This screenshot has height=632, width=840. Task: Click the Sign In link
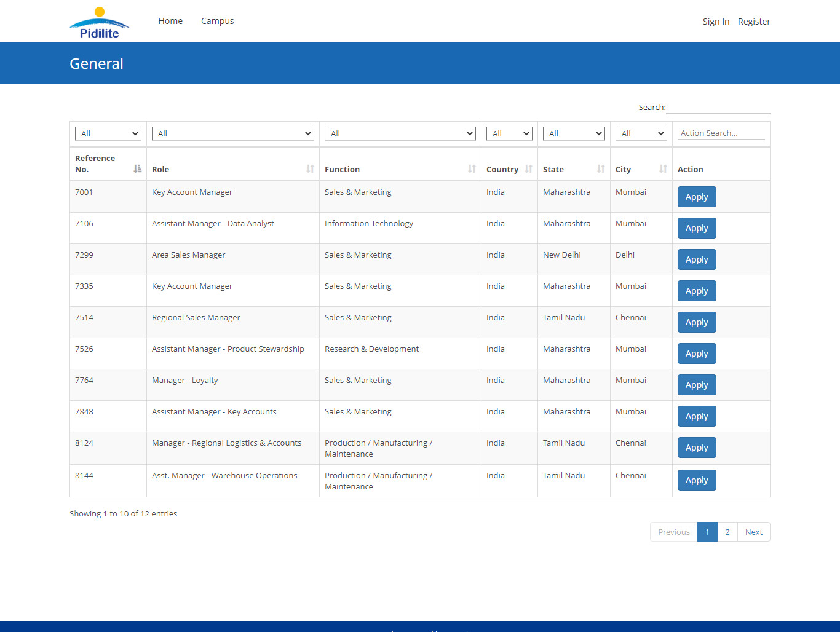(716, 22)
